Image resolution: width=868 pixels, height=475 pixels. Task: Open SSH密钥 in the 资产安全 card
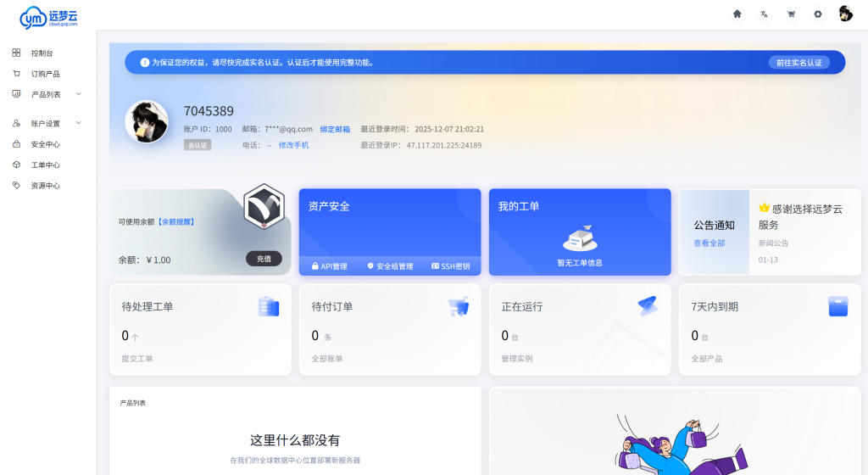tap(451, 266)
